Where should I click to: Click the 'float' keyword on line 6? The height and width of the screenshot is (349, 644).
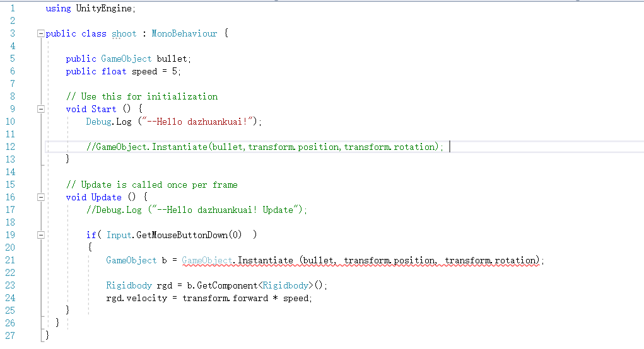click(114, 71)
